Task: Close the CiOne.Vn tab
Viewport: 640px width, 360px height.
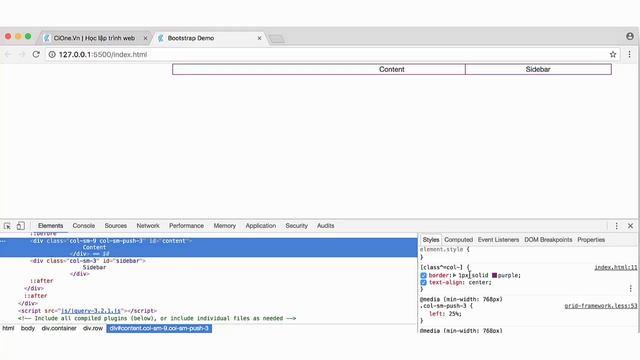Action: pos(145,38)
